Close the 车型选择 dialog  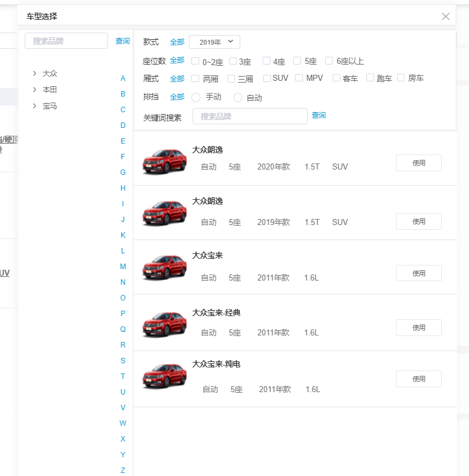[x=445, y=16]
